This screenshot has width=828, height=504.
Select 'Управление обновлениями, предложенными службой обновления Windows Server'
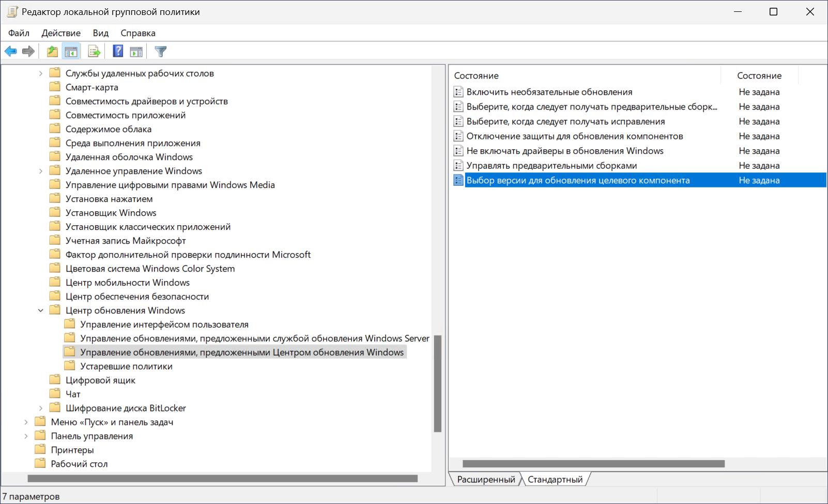pos(255,338)
